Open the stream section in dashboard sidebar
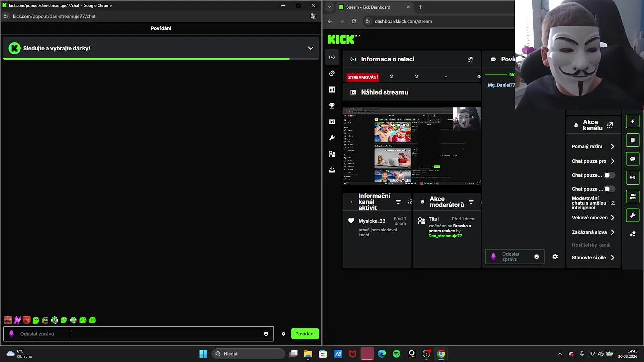The width and height of the screenshot is (644, 362). (x=332, y=57)
